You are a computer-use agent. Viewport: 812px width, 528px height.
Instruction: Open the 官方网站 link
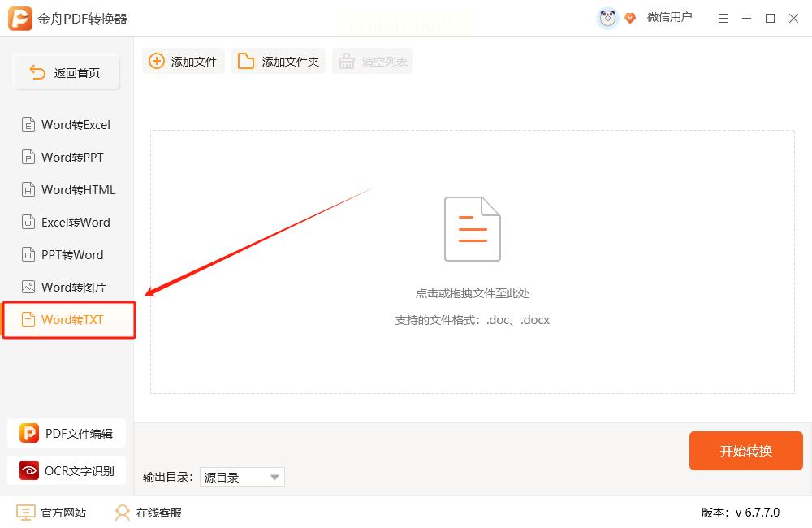coord(50,513)
